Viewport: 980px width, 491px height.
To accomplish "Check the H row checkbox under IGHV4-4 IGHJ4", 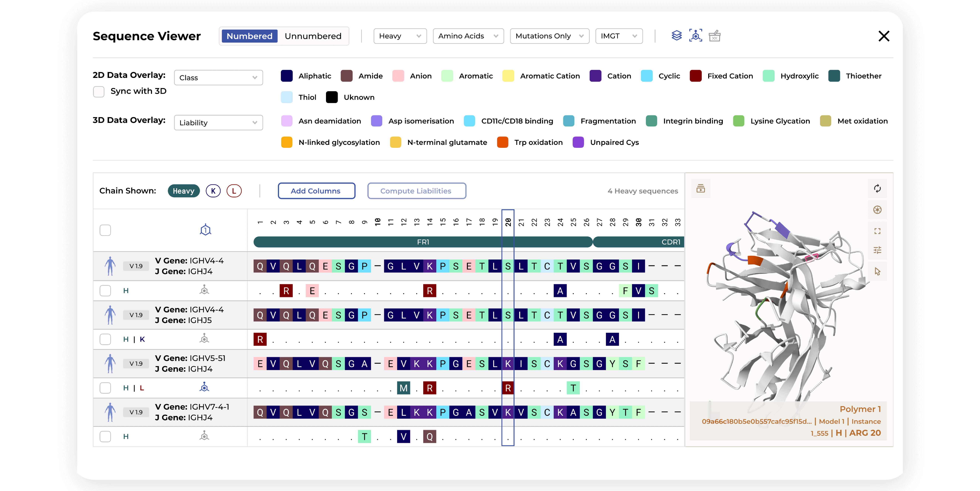I will tap(105, 290).
